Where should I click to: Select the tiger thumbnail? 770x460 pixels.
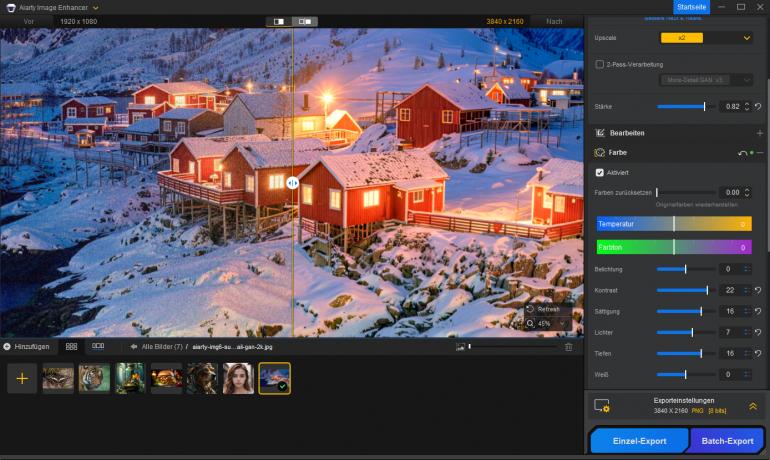94,379
